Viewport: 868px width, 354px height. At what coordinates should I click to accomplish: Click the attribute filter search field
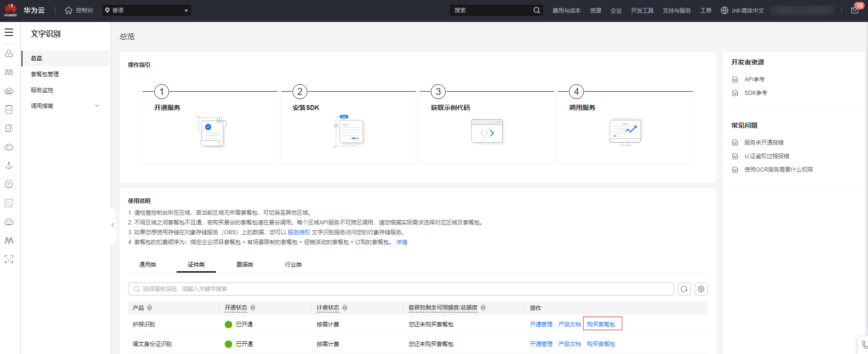pyautogui.click(x=401, y=289)
